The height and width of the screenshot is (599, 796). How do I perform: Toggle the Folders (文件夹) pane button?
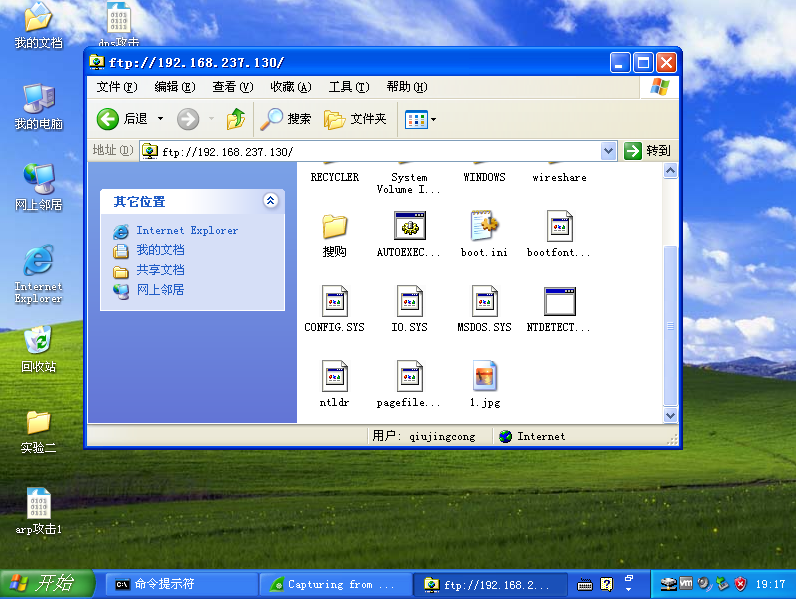point(355,119)
